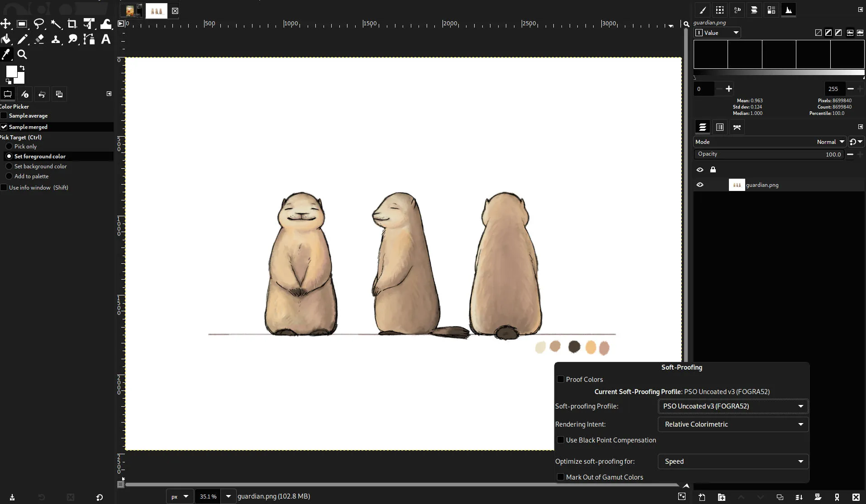Check Use Black Point Compensation
Screen dimensions: 866x504
561,440
